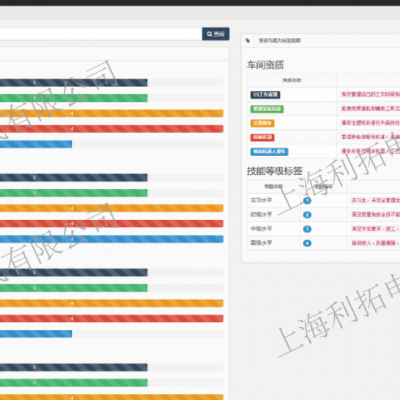Click the dark navy 5S工作表现 badge

tap(265, 95)
